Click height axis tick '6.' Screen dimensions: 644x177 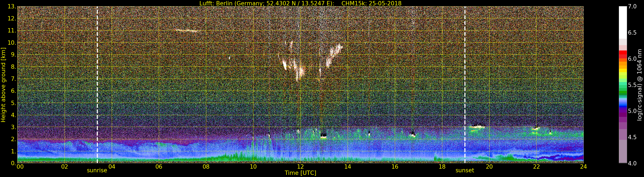click(13, 91)
